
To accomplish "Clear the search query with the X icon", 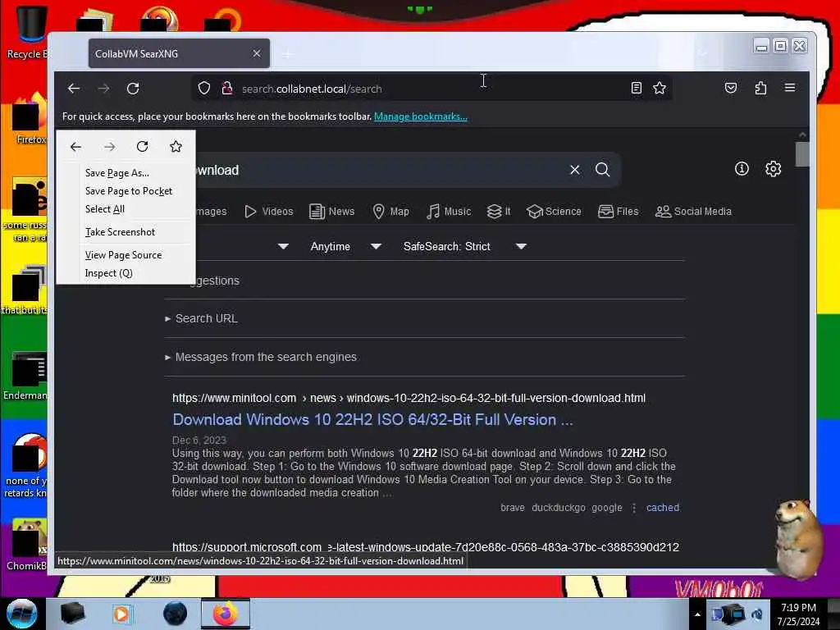I will tap(575, 170).
